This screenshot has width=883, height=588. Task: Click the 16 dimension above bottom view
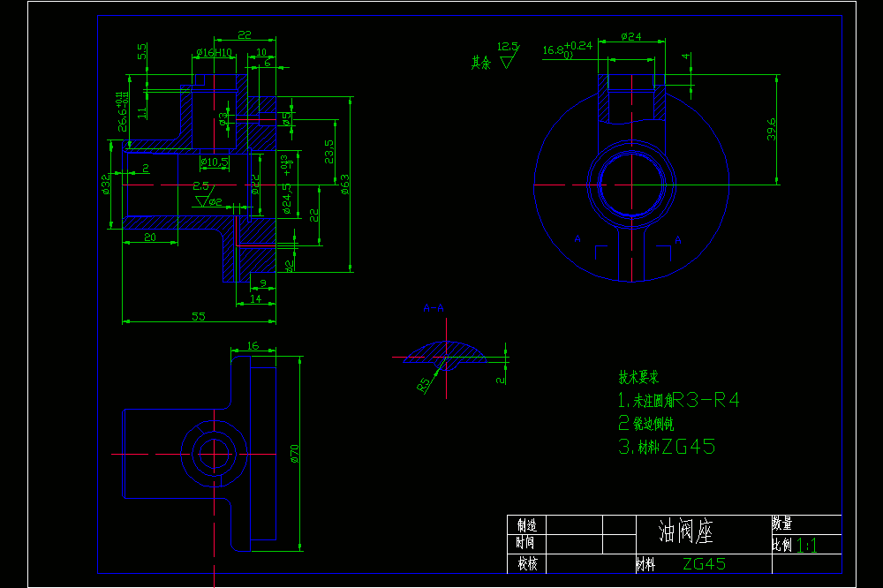point(253,345)
